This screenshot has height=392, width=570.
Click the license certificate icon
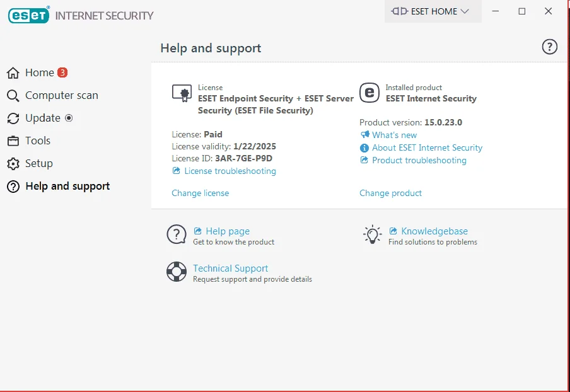point(182,93)
